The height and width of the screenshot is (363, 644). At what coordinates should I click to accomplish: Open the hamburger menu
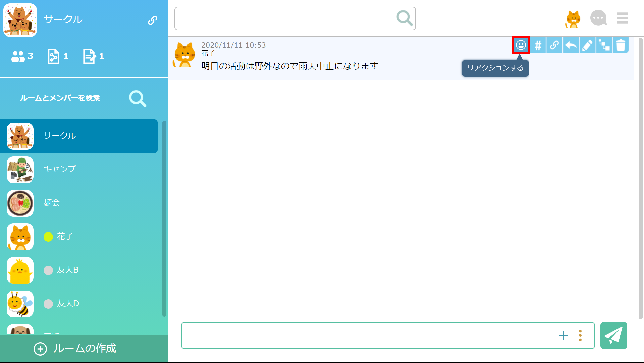tap(623, 18)
